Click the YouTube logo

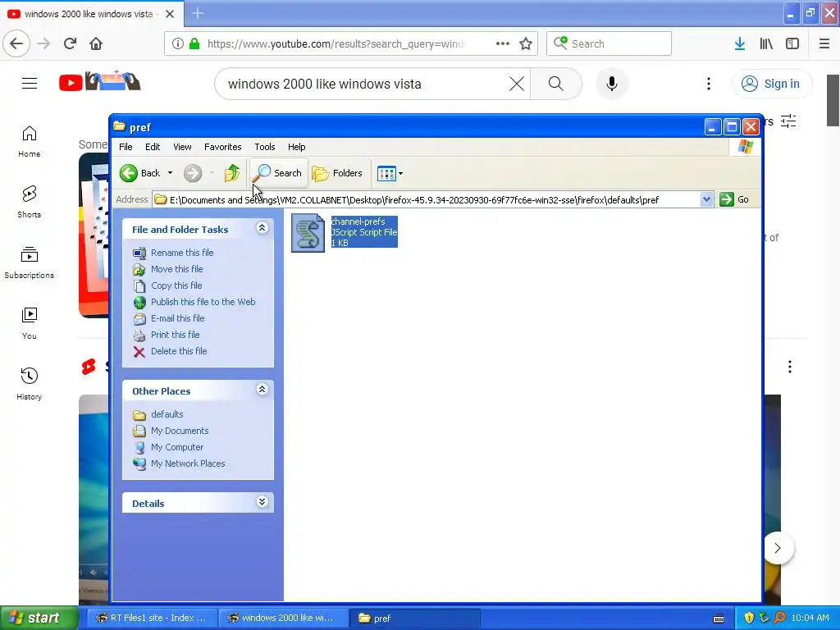pos(99,81)
